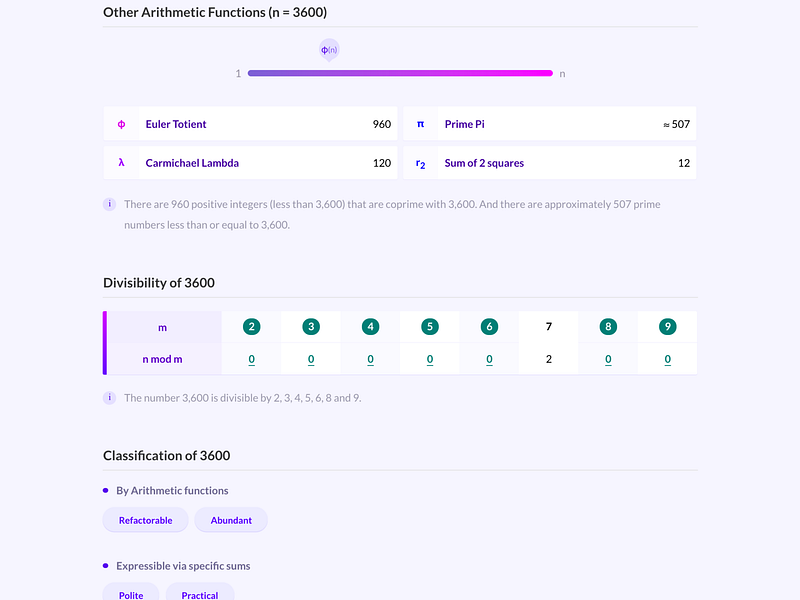Screen dimensions: 800x600
Task: Click the φ(n) bubble above the slider
Action: (329, 49)
